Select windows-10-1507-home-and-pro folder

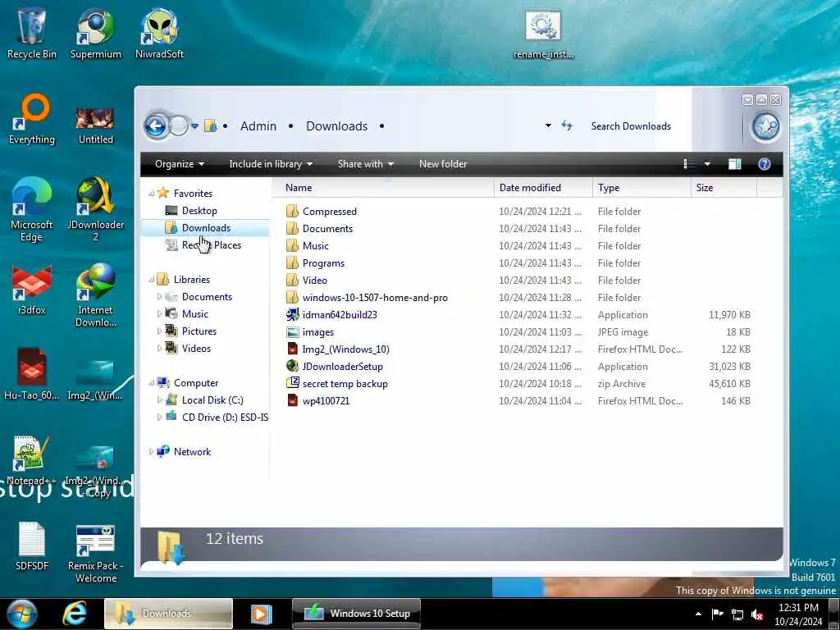tap(375, 297)
